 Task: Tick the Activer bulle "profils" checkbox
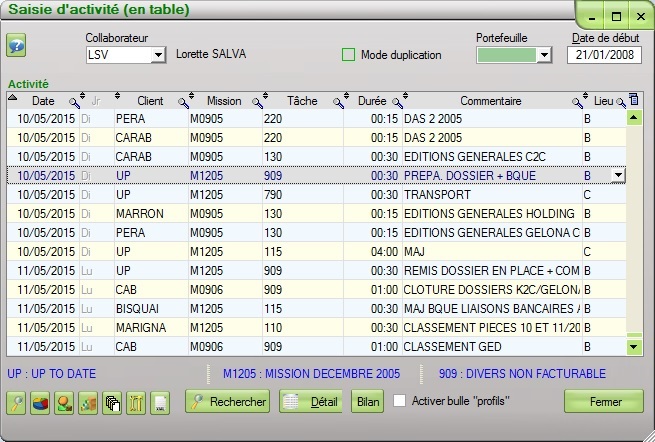tap(399, 401)
